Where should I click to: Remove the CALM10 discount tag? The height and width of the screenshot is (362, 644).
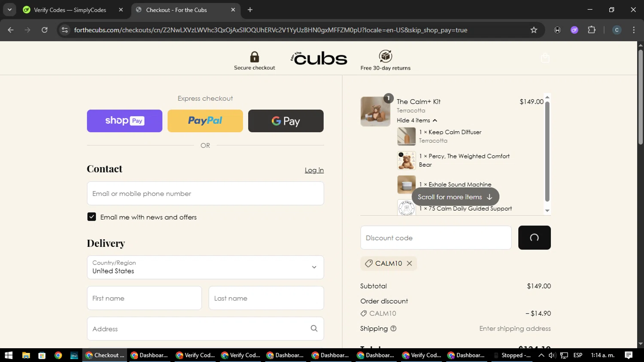pyautogui.click(x=410, y=263)
